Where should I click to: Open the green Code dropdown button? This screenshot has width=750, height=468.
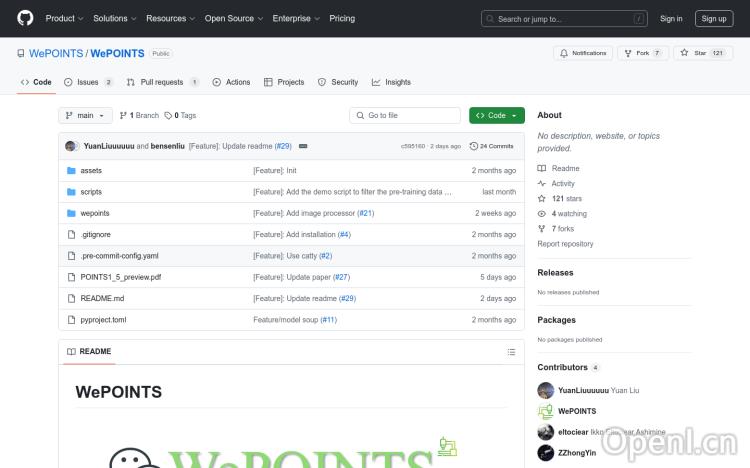496,115
